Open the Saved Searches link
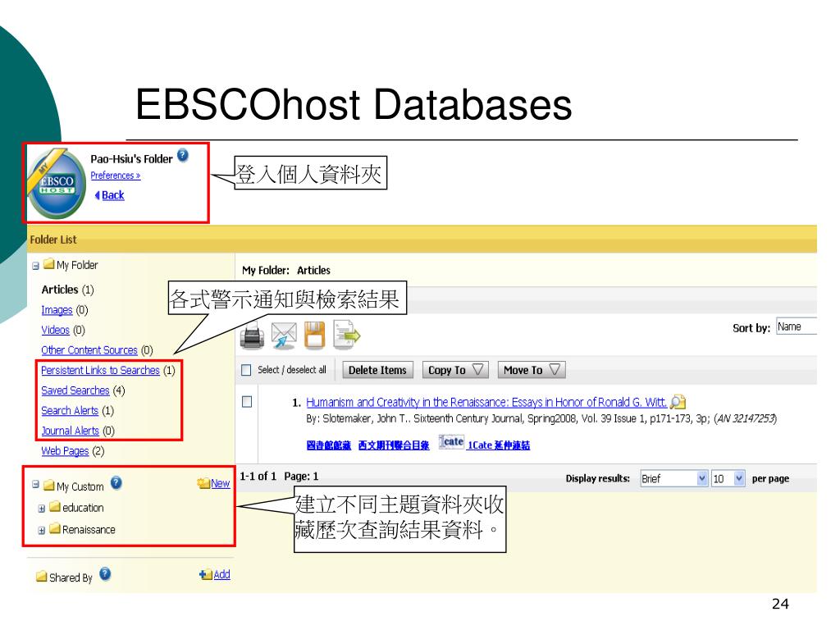This screenshot has height=630, width=840. (75, 390)
